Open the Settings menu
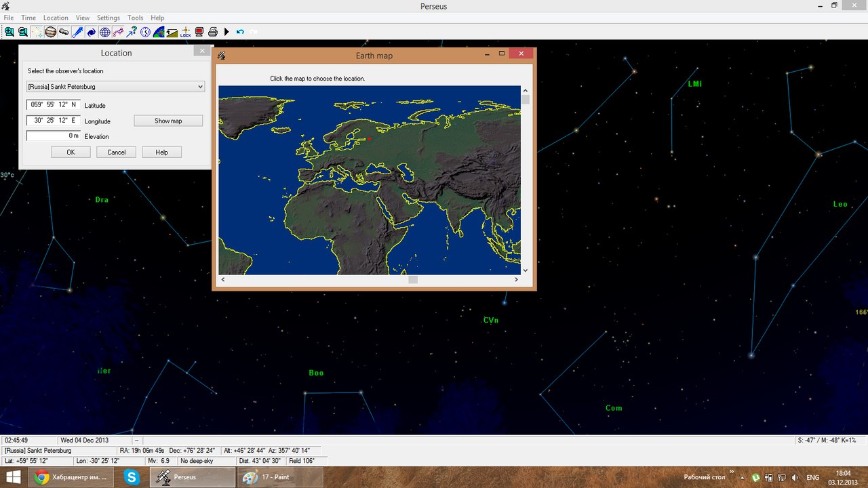The height and width of the screenshot is (488, 868). point(108,18)
